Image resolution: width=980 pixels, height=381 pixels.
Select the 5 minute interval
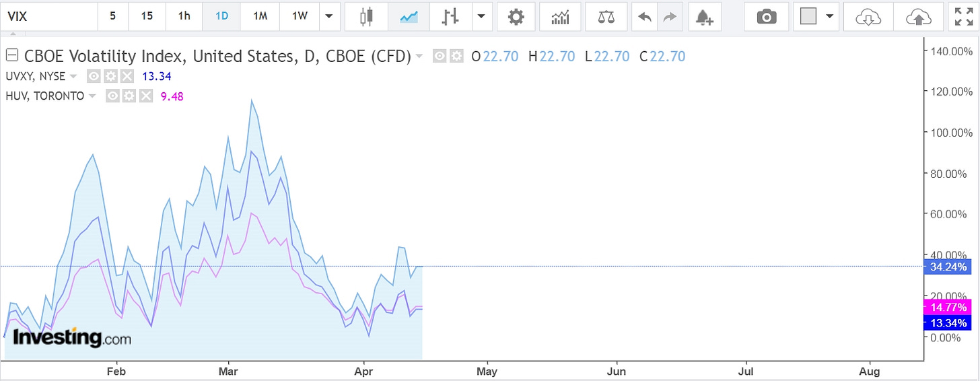pos(112,16)
